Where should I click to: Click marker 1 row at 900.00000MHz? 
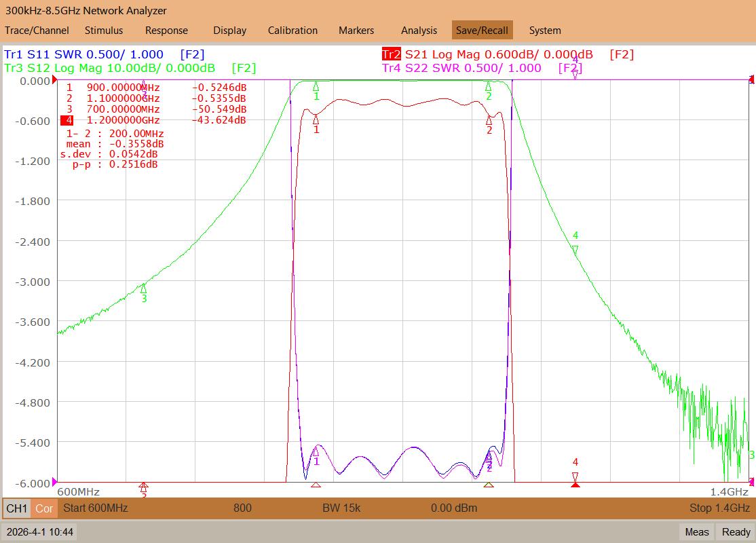click(156, 88)
